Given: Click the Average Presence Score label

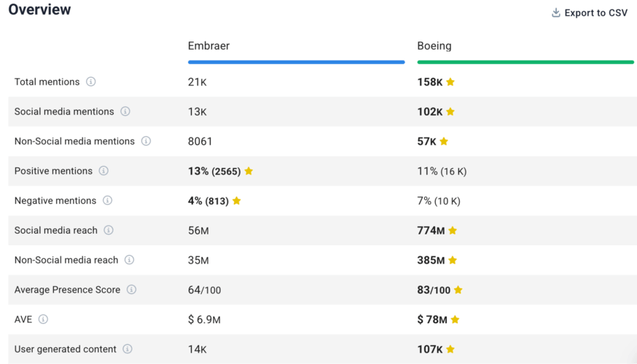Looking at the screenshot, I should (68, 289).
